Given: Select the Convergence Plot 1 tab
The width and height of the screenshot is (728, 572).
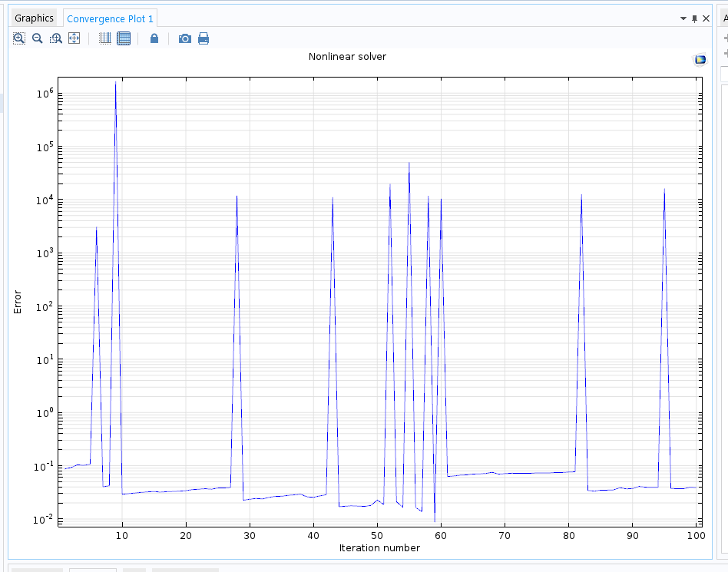Looking at the screenshot, I should [110, 18].
